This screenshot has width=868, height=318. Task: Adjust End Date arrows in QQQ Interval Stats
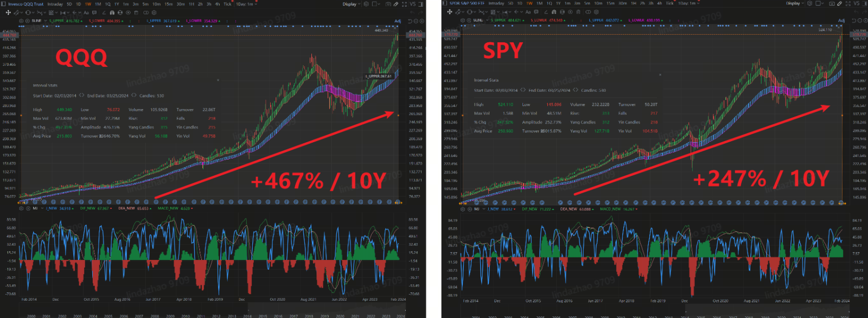click(x=133, y=95)
